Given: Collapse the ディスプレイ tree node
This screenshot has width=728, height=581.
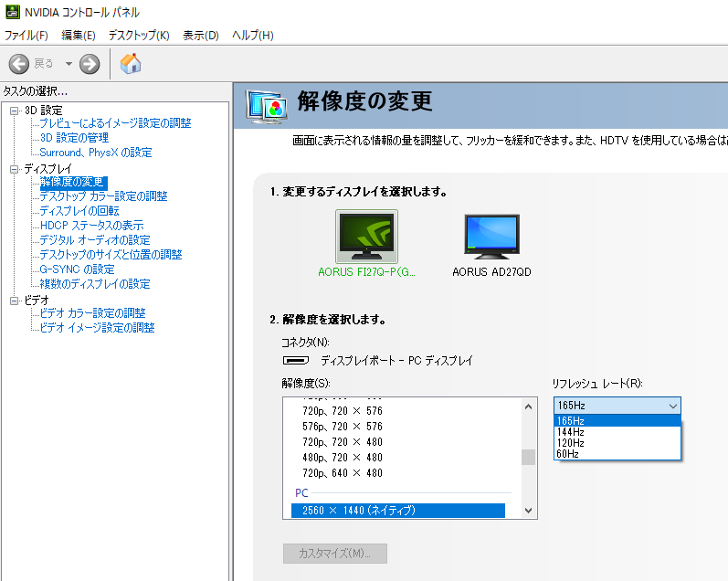Looking at the screenshot, I should pos(15,169).
